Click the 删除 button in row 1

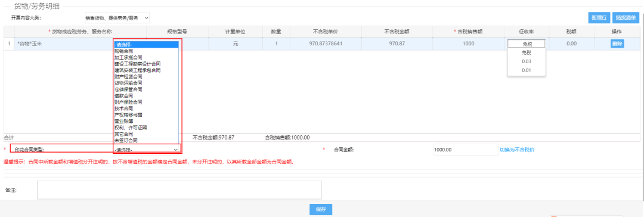click(x=617, y=44)
